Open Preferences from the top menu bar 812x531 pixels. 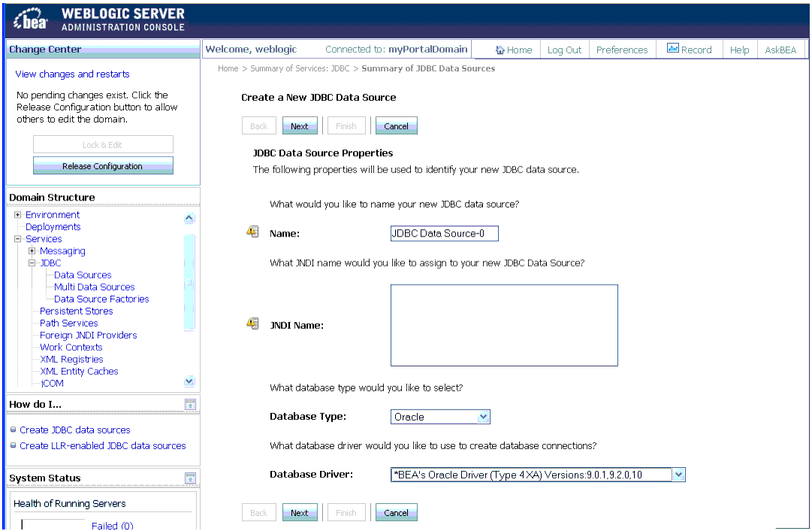click(x=622, y=50)
